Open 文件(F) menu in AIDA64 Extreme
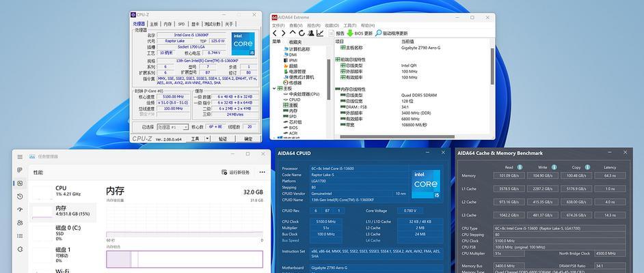644x273 pixels. click(x=278, y=25)
